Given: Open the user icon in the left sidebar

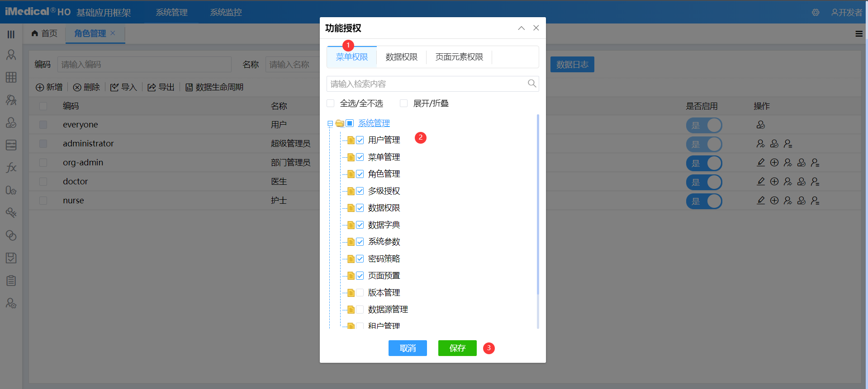Looking at the screenshot, I should click(x=11, y=55).
